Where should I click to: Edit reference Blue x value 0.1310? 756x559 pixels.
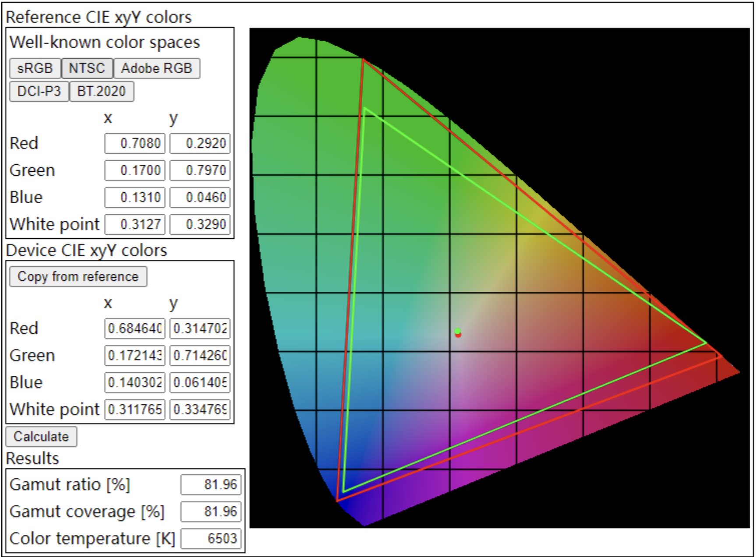[x=135, y=198]
